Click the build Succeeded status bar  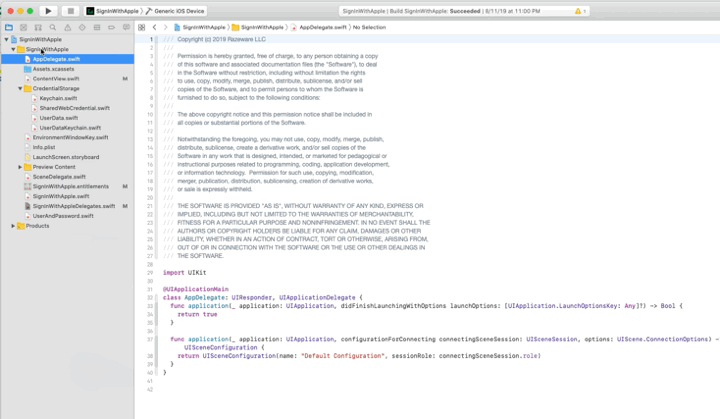click(x=464, y=11)
